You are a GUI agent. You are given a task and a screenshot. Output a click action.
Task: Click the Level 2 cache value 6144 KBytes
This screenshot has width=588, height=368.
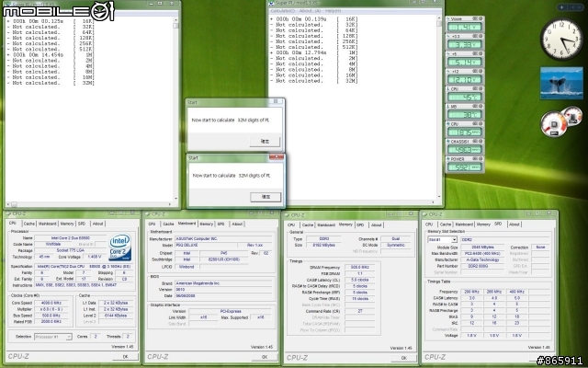click(x=117, y=316)
